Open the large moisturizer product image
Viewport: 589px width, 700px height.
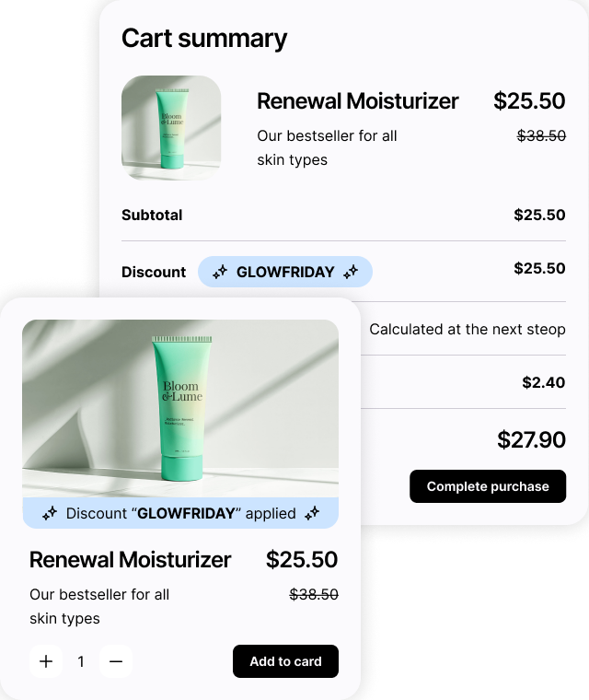[180, 408]
